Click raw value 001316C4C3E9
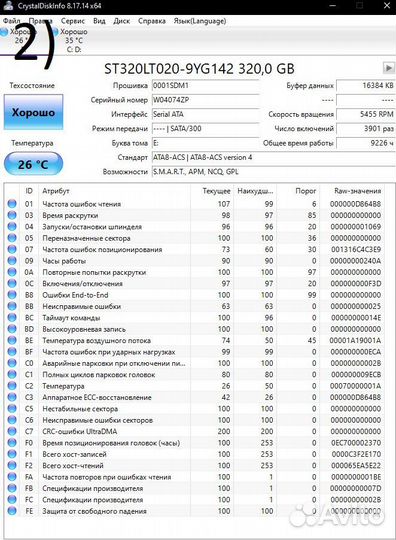396x540 pixels. pos(356,249)
